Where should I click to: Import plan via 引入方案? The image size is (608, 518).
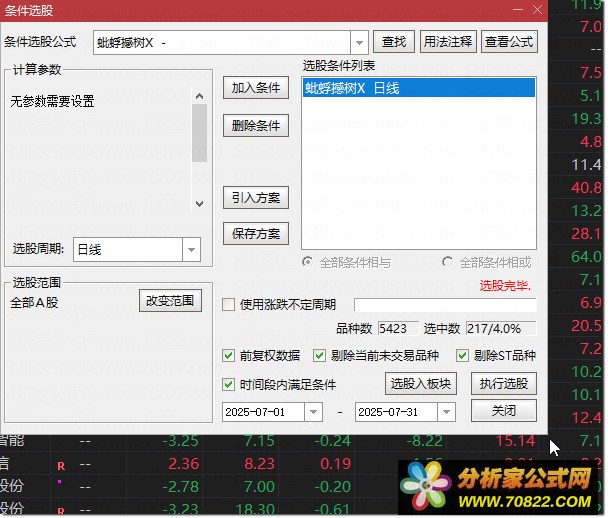tap(256, 198)
